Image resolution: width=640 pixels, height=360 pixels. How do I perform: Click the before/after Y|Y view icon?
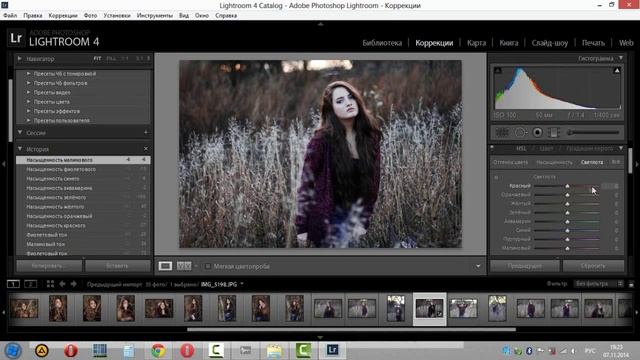(184, 266)
